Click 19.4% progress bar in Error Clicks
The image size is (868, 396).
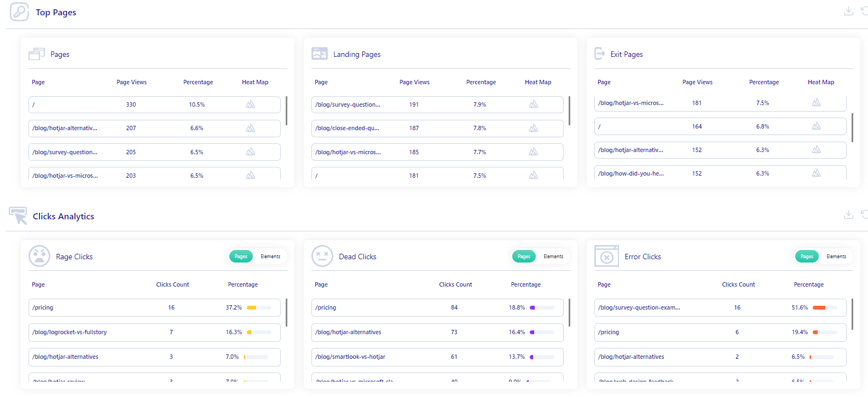[x=825, y=332]
